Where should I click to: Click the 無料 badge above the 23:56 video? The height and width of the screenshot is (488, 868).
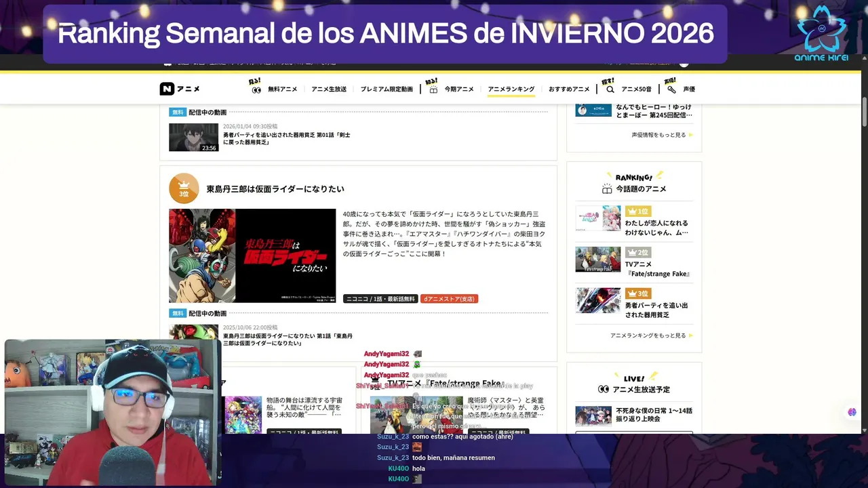pyautogui.click(x=177, y=113)
